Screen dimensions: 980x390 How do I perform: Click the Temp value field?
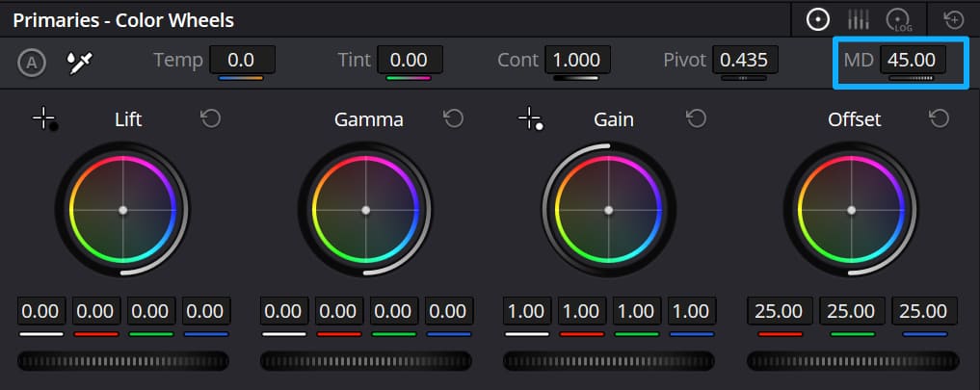coord(242,60)
